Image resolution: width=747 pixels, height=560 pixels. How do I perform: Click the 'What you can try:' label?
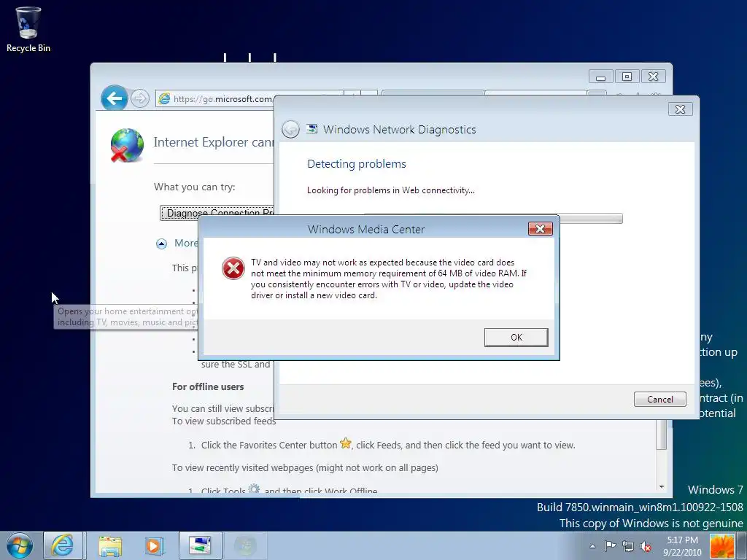click(x=194, y=187)
